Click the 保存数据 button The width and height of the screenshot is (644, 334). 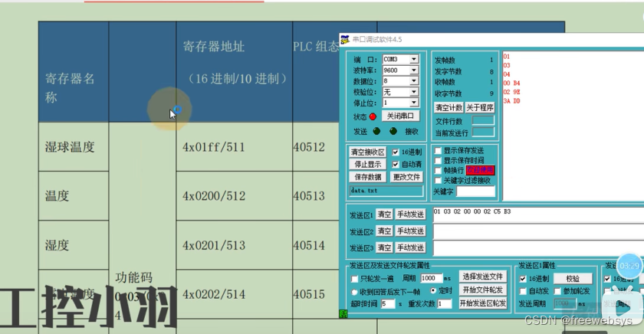click(x=367, y=177)
